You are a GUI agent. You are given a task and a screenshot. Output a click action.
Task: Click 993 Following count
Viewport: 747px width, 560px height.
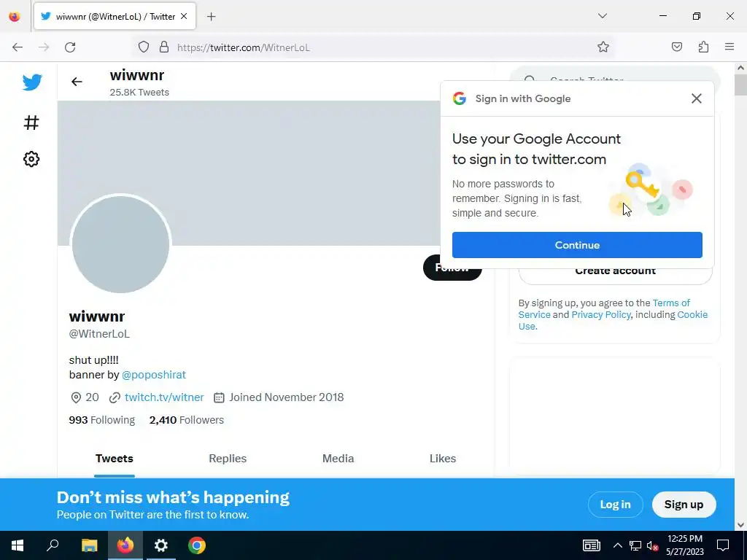coord(102,420)
